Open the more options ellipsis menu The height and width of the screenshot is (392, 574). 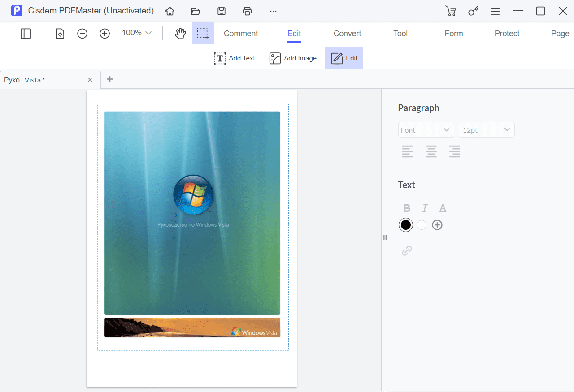pyautogui.click(x=273, y=11)
